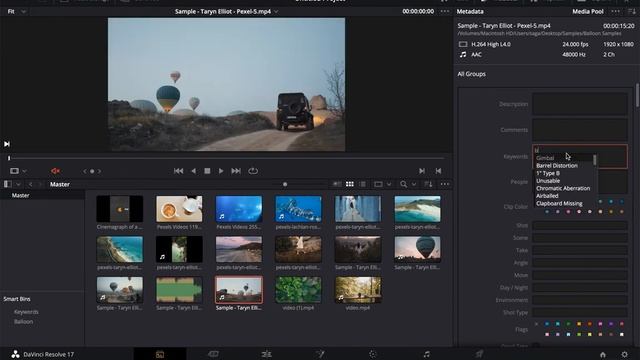This screenshot has height=360, width=640.
Task: Click inside the Comments field
Action: 580,130
